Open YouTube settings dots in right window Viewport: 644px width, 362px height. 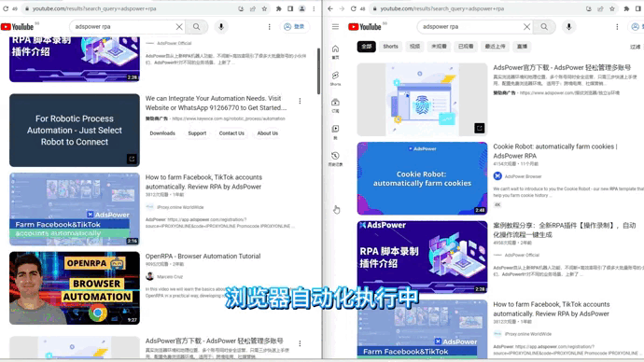tap(617, 27)
